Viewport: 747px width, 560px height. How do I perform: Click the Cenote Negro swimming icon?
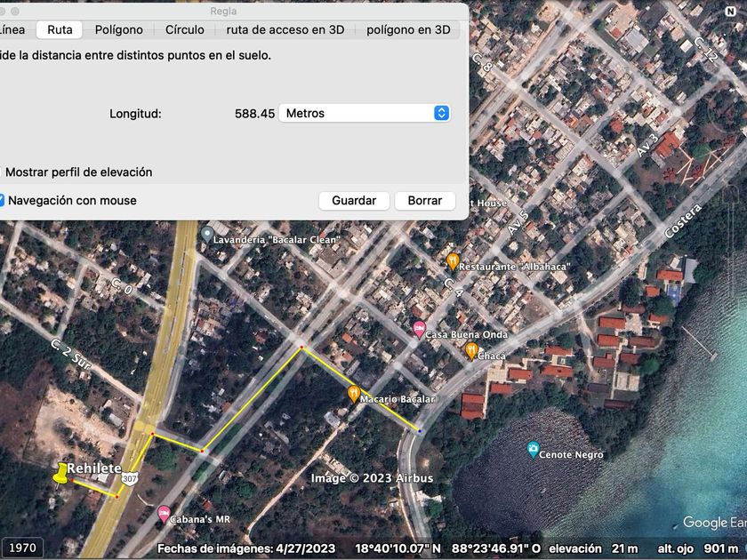[x=533, y=450]
